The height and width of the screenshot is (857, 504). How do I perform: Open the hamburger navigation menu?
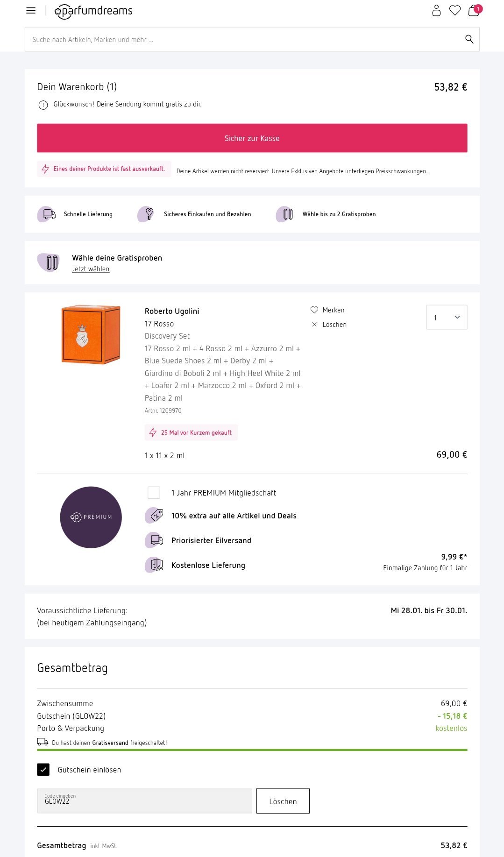(x=31, y=10)
